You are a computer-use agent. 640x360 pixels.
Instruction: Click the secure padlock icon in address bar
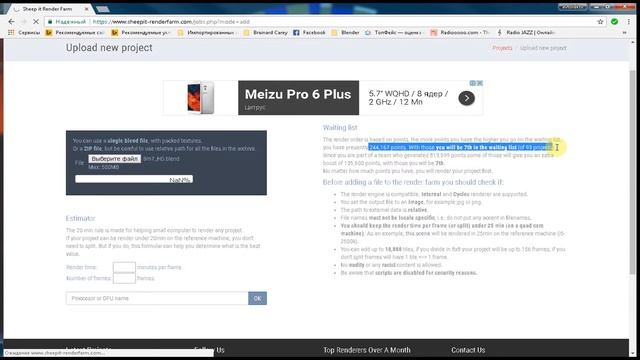click(x=50, y=22)
